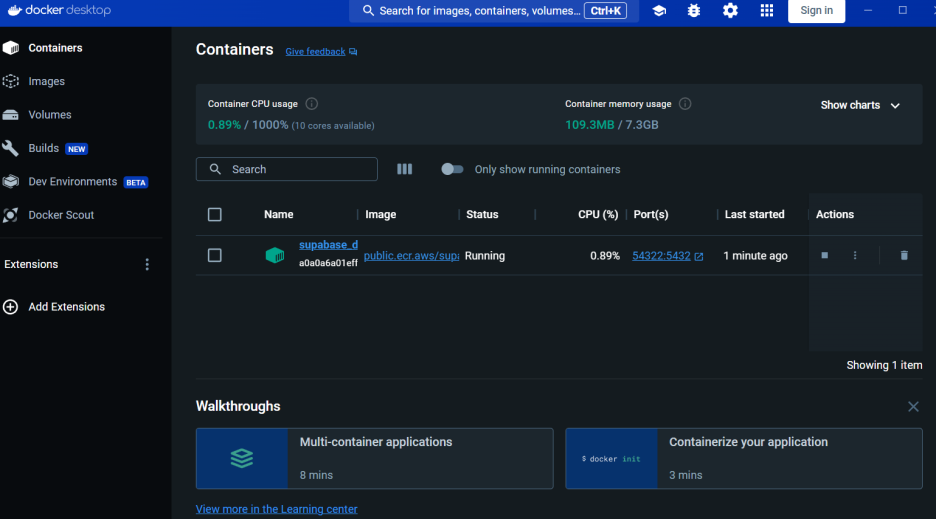The width and height of the screenshot is (936, 519).
Task: Click the green supabase container cube icon
Action: [275, 256]
